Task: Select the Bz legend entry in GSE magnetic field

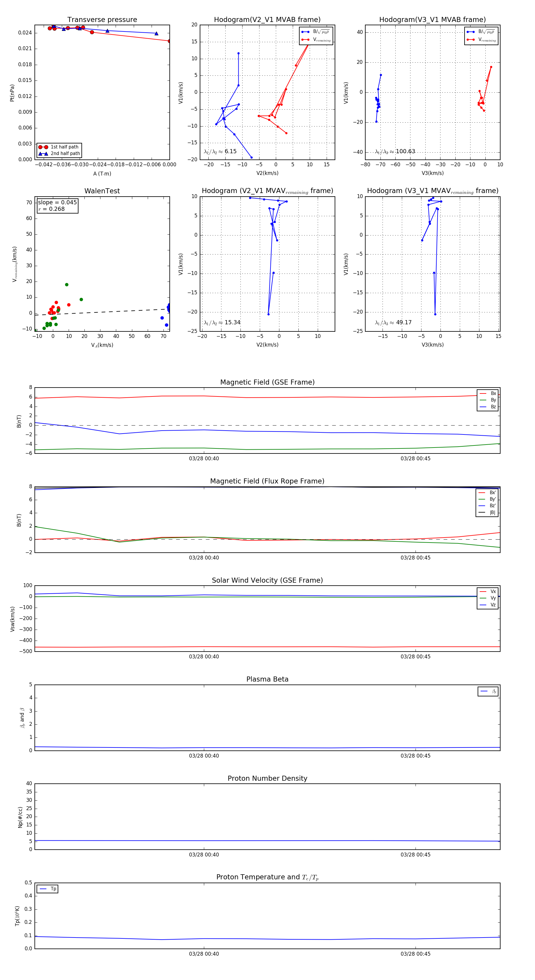Action: pyautogui.click(x=488, y=407)
